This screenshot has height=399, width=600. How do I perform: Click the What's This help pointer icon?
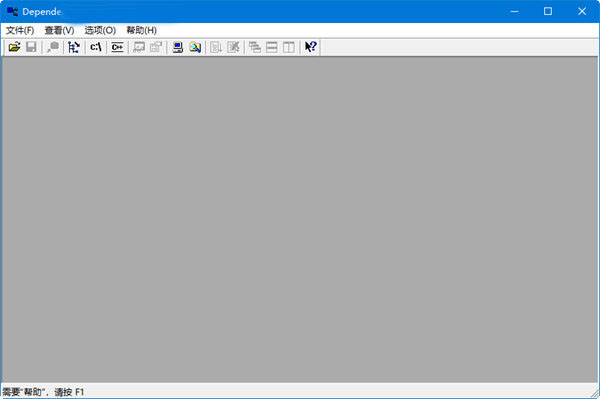click(311, 47)
